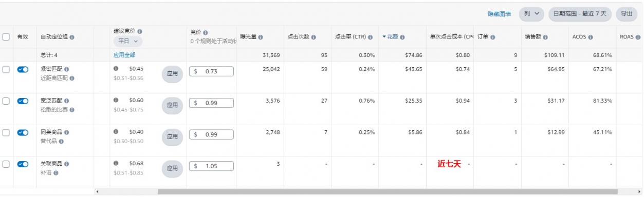This screenshot has height=198, width=644.
Task: Click the left arrow of horizontal scrollbar
Action: click(x=98, y=191)
